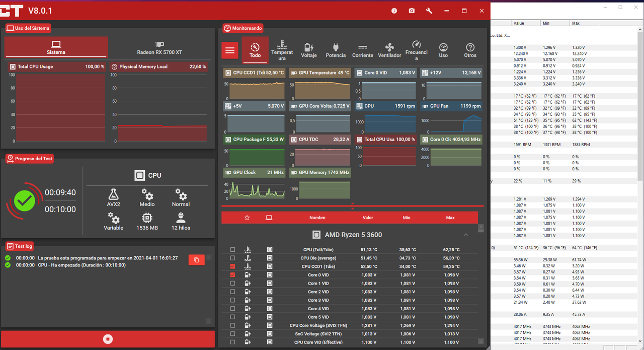Check the SoC Voltage (SVI2 TFN) checkbox

click(232, 333)
